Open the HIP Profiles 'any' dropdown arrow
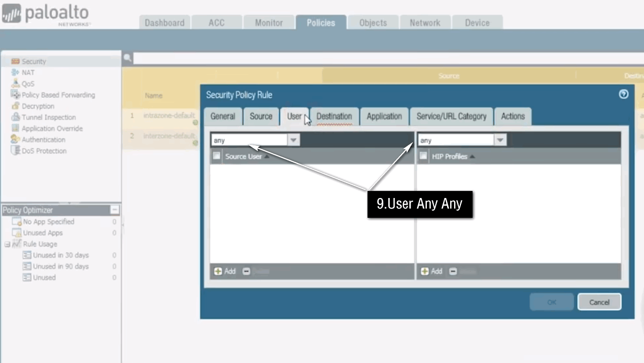This screenshot has width=644, height=363. (x=500, y=140)
